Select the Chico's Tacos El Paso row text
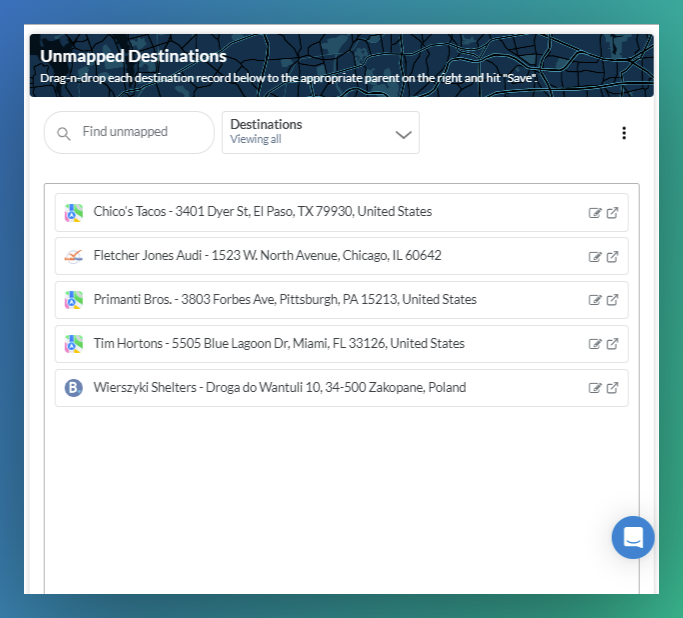Screen dimensions: 683x618 pyautogui.click(x=263, y=212)
